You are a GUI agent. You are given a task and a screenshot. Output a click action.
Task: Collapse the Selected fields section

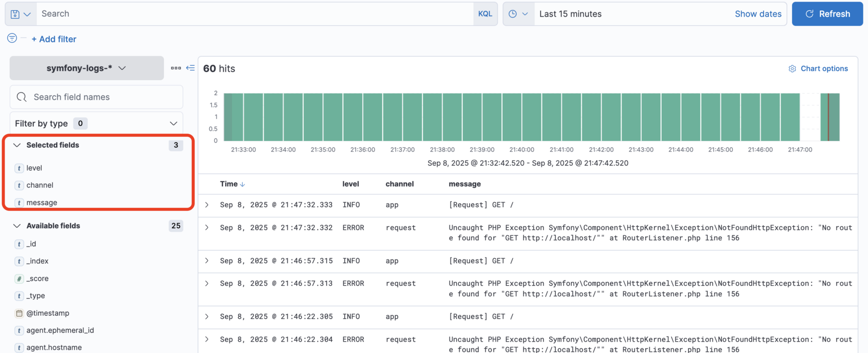coord(17,145)
